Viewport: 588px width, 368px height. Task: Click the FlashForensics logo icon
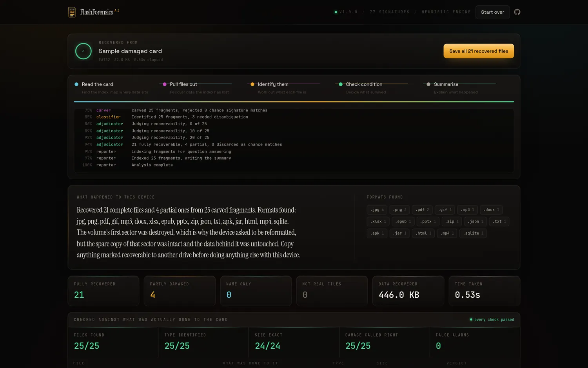pyautogui.click(x=72, y=12)
